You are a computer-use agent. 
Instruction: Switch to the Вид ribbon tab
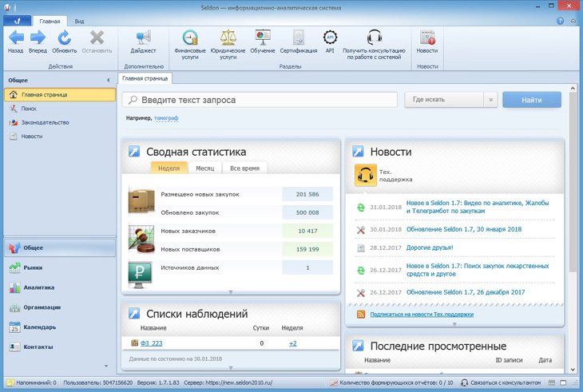pos(79,22)
